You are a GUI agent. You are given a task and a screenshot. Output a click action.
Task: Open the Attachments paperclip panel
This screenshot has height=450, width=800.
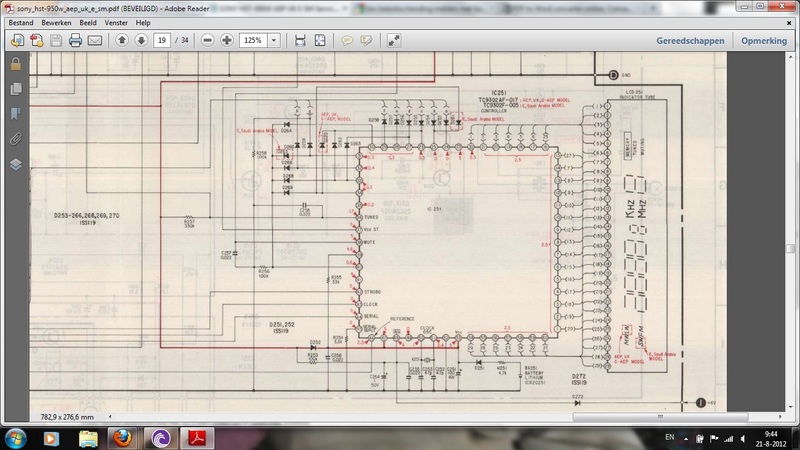pyautogui.click(x=15, y=139)
